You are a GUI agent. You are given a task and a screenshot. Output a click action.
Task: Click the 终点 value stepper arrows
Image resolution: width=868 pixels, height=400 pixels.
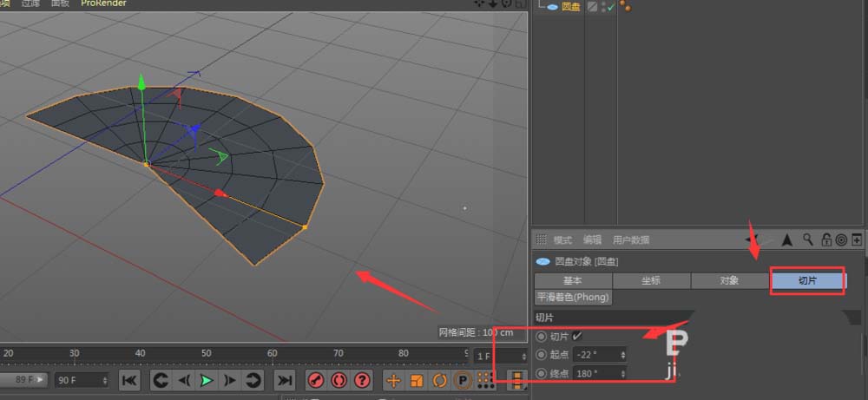click(x=623, y=373)
